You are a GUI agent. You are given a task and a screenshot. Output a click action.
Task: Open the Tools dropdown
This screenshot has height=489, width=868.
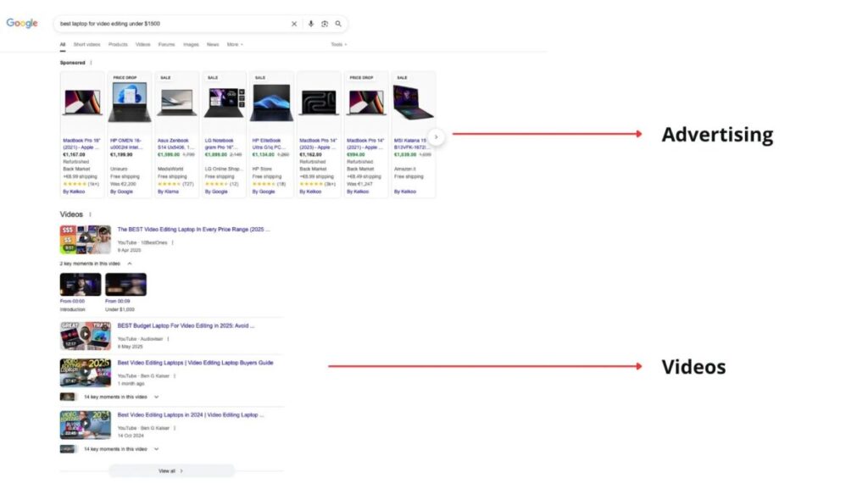(x=338, y=44)
